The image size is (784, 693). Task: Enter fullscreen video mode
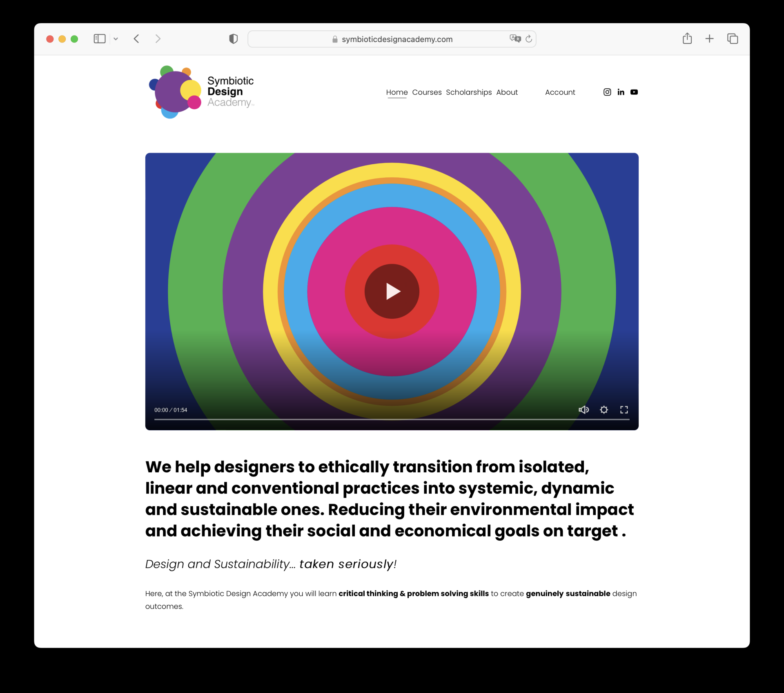[624, 410]
